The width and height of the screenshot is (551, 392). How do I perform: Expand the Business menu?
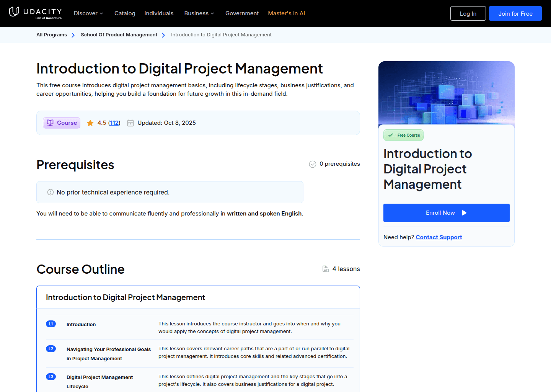[x=199, y=13]
